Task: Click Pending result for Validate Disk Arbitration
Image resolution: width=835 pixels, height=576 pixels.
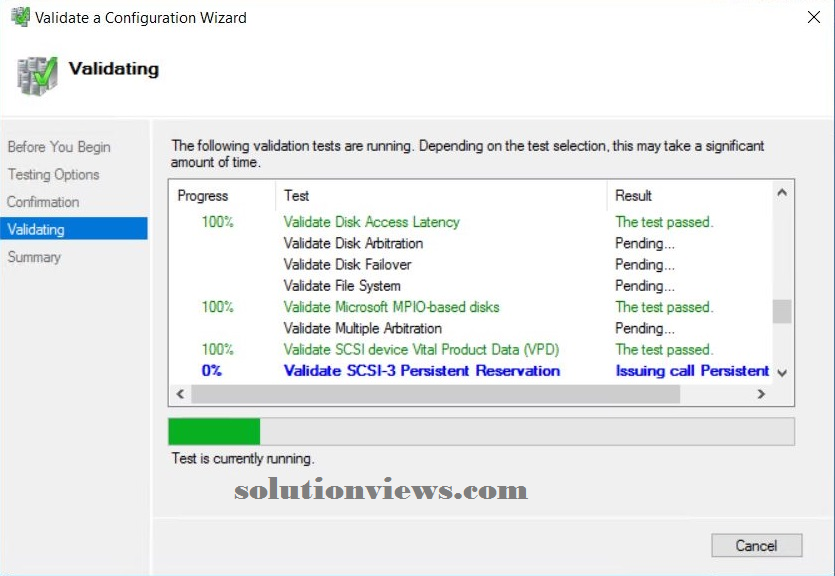Action: pos(644,243)
